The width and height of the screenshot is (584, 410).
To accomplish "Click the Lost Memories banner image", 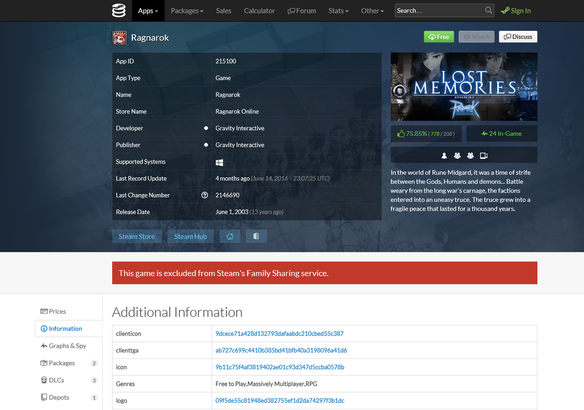I will (464, 86).
